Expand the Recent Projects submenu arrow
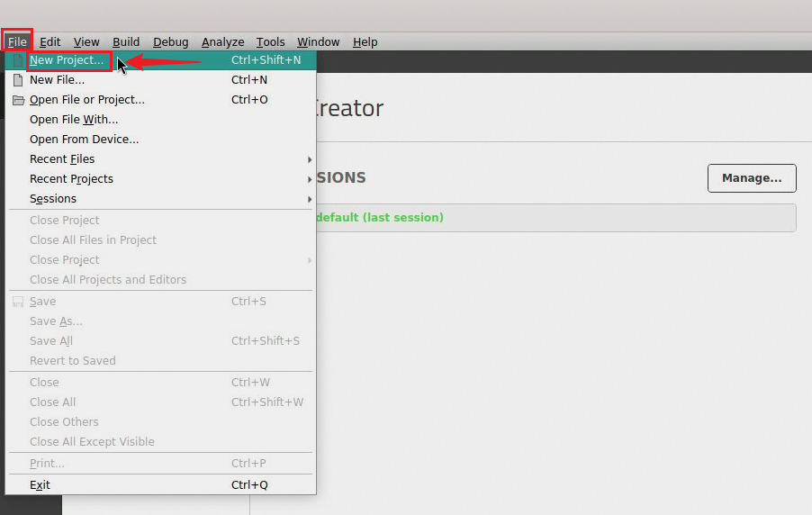The width and height of the screenshot is (812, 515). (x=310, y=179)
